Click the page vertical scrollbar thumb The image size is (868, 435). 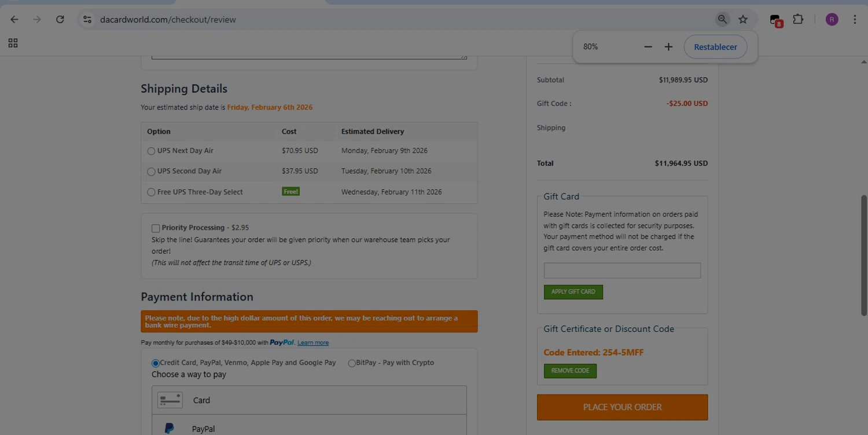pyautogui.click(x=864, y=255)
